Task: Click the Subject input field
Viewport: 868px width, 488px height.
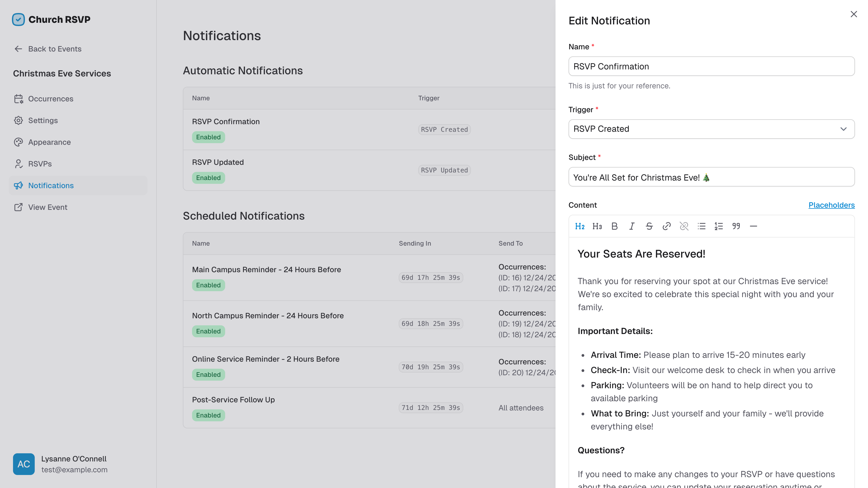Action: point(711,177)
